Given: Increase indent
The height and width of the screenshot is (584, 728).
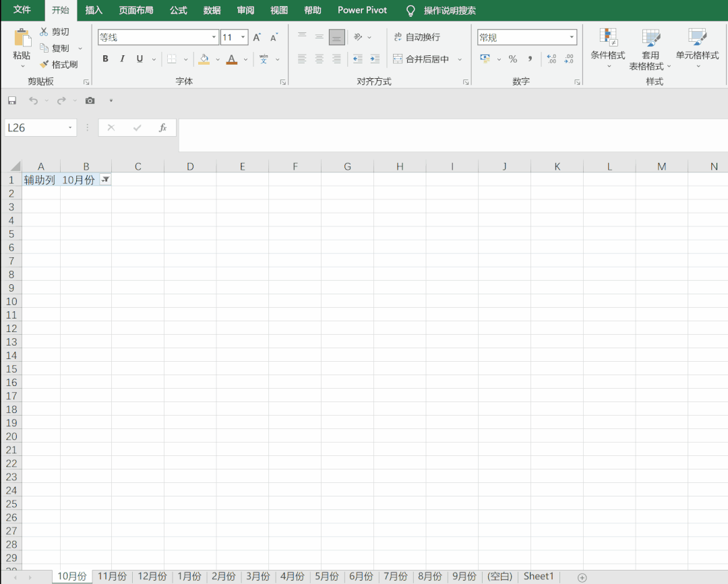Looking at the screenshot, I should pyautogui.click(x=375, y=59).
